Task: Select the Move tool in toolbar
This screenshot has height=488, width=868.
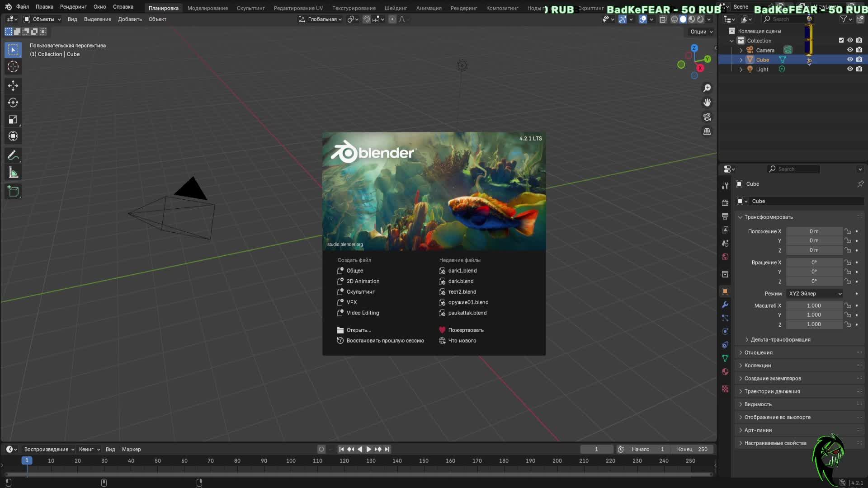Action: [13, 85]
